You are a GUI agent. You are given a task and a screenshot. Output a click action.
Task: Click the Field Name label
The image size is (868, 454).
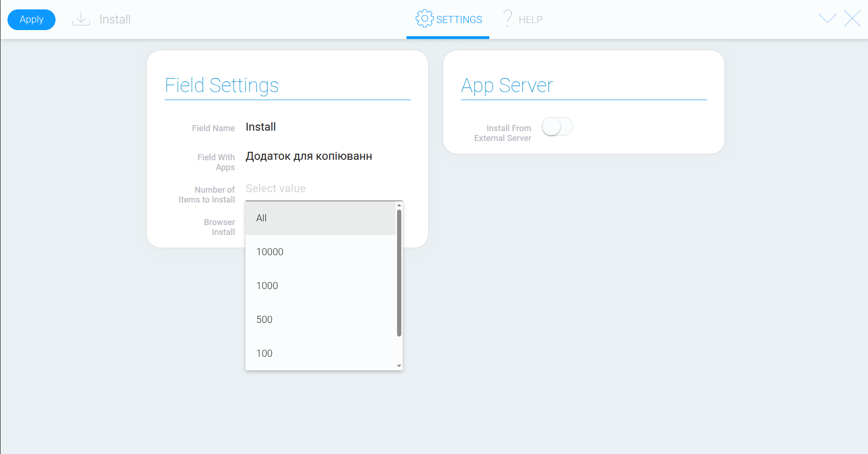(213, 128)
